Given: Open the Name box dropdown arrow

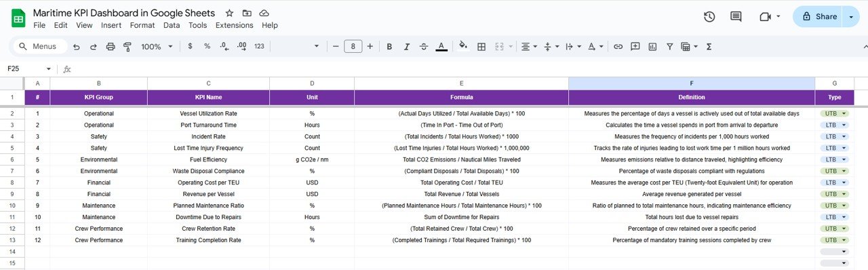Looking at the screenshot, I should tap(48, 69).
